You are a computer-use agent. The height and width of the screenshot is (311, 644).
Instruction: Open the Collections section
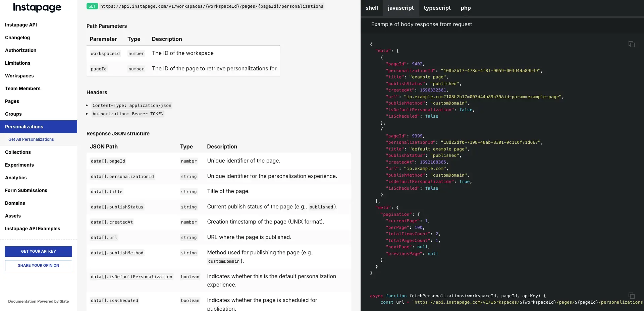click(x=18, y=152)
